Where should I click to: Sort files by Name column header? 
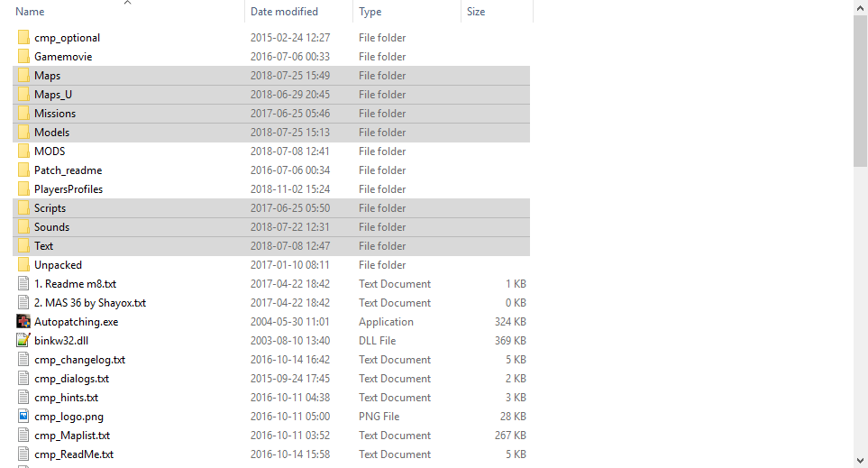(x=31, y=12)
